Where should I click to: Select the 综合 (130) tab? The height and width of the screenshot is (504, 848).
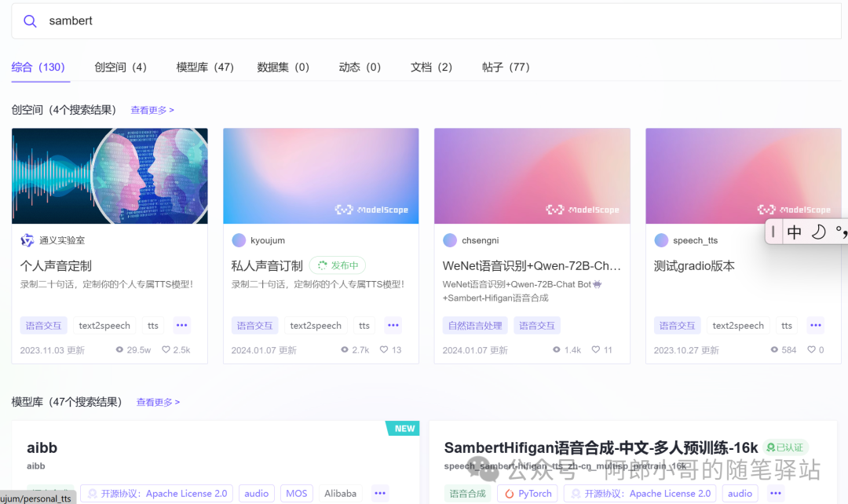coord(38,67)
